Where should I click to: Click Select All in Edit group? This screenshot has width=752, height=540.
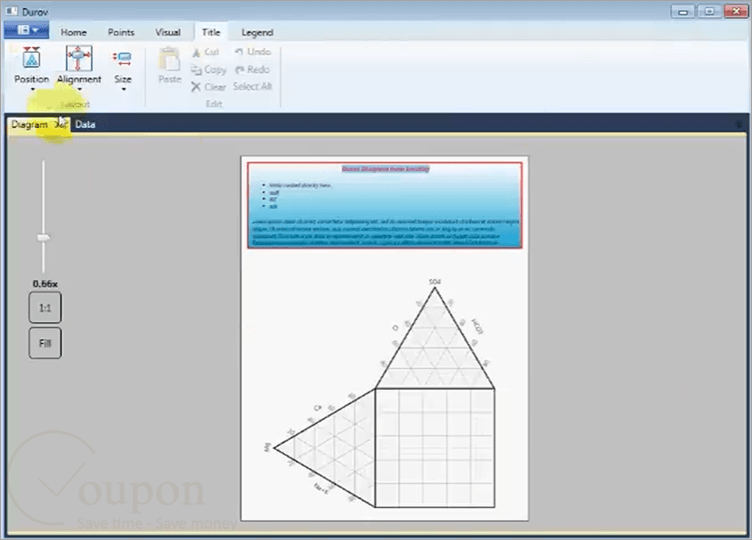click(x=252, y=86)
